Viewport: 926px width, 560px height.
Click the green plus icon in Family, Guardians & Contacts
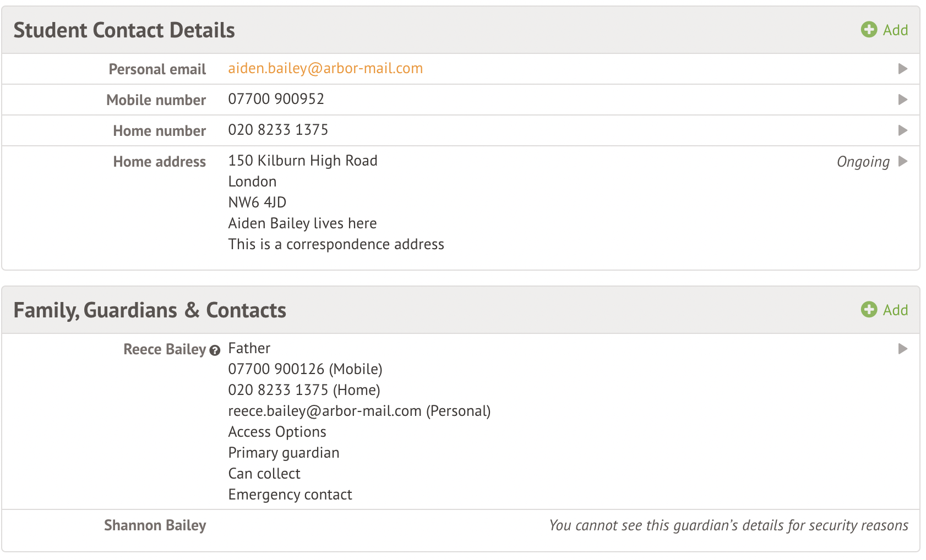pyautogui.click(x=869, y=310)
